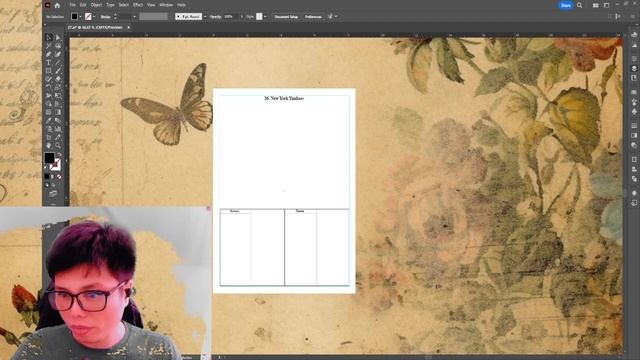Toggle the Change Screen Mode button
The height and width of the screenshot is (360, 640).
coord(53,193)
